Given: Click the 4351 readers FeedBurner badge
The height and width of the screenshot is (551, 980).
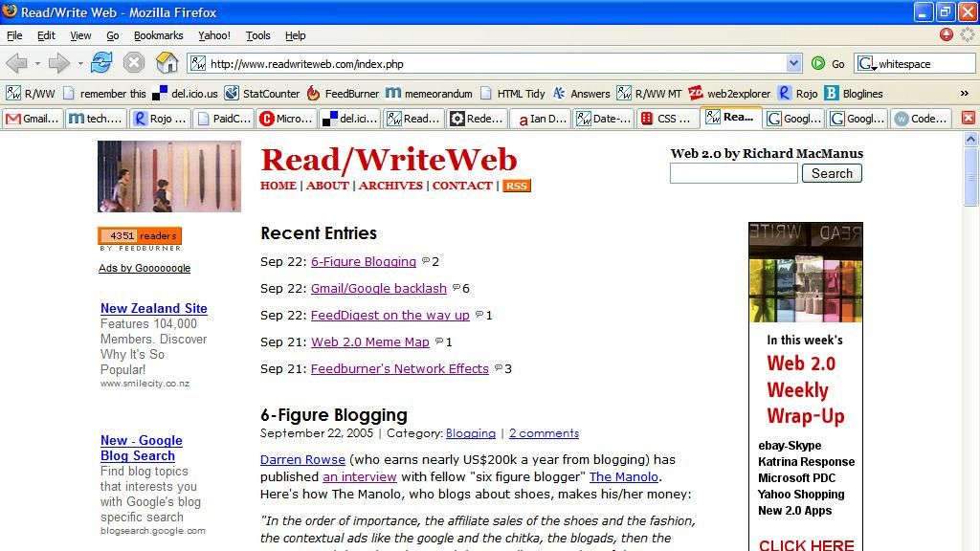Looking at the screenshot, I should [140, 235].
